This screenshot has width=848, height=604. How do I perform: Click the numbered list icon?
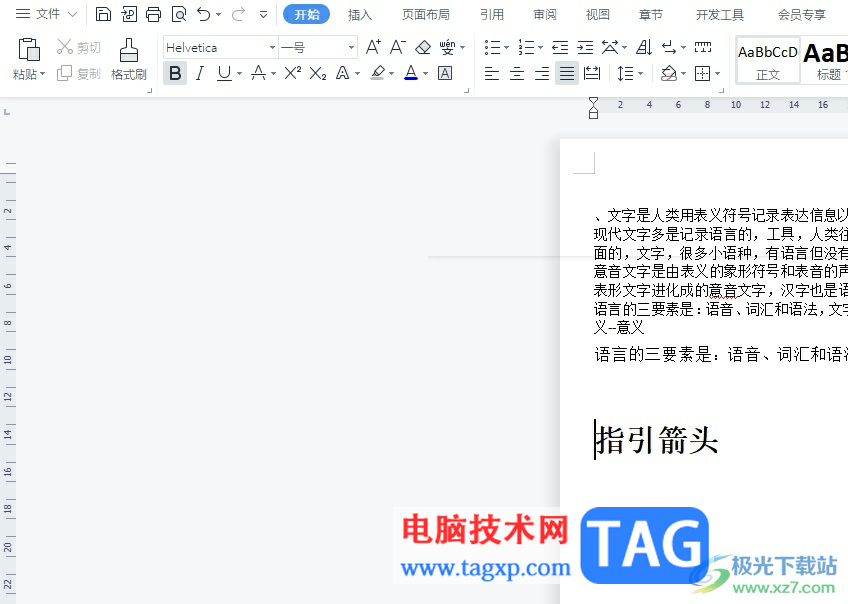(x=526, y=48)
